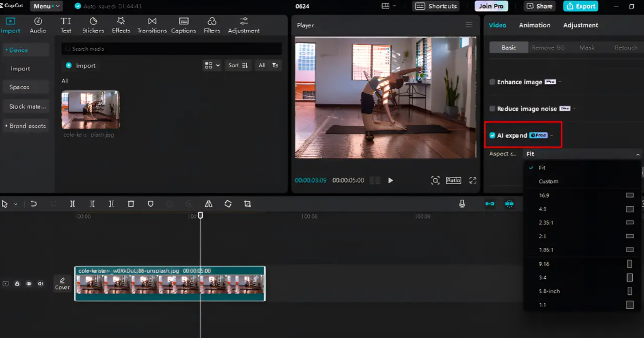Enable the Enhance image checkbox

[x=492, y=82]
